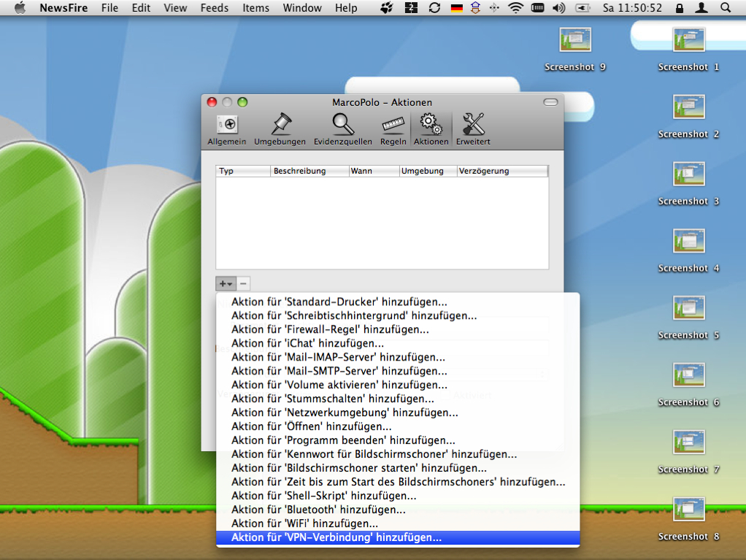Choose 'Volume aktivieren' action entry
The width and height of the screenshot is (746, 560).
(398, 385)
